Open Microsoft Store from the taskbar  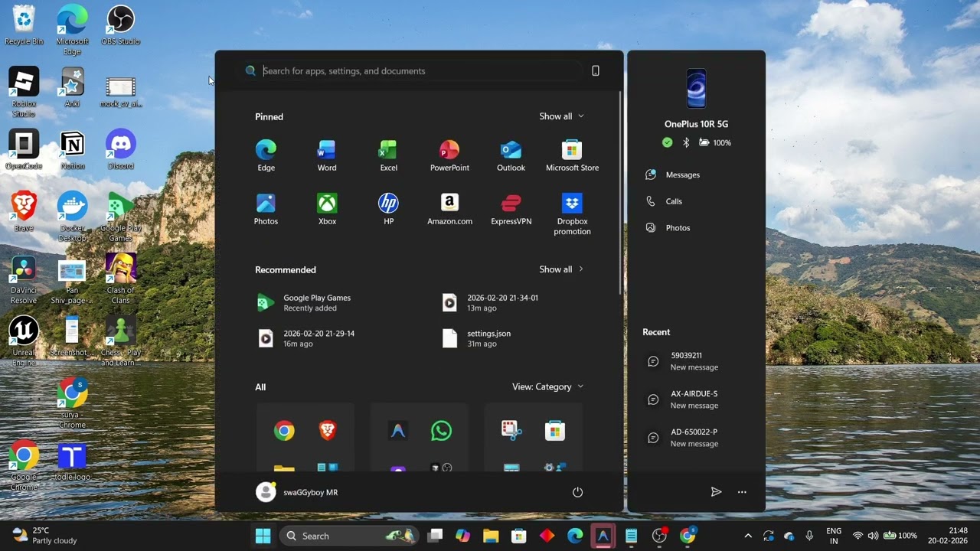coord(519,536)
